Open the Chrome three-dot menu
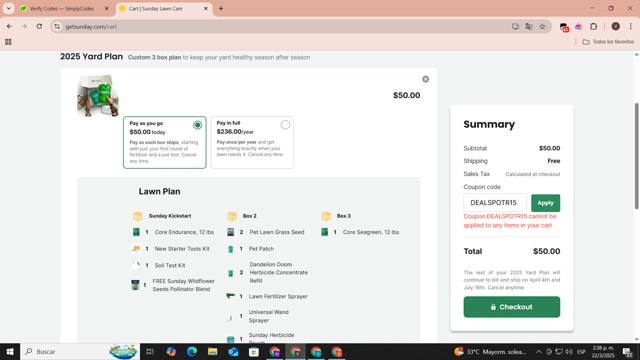This screenshot has height=360, width=640. click(x=631, y=27)
